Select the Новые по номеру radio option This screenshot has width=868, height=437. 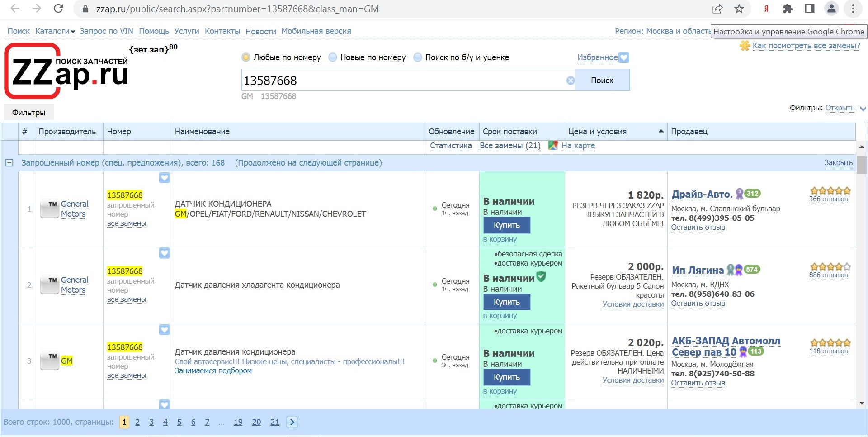click(x=333, y=57)
